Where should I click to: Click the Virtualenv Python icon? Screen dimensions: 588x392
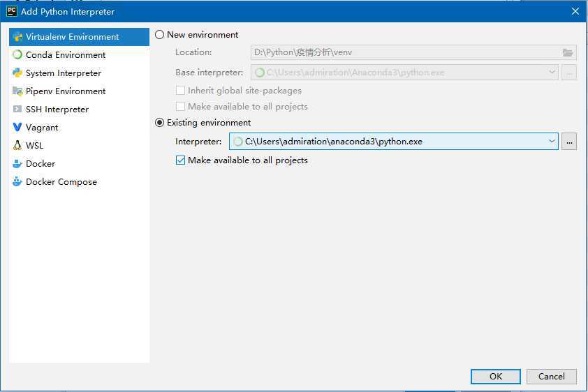pos(17,37)
